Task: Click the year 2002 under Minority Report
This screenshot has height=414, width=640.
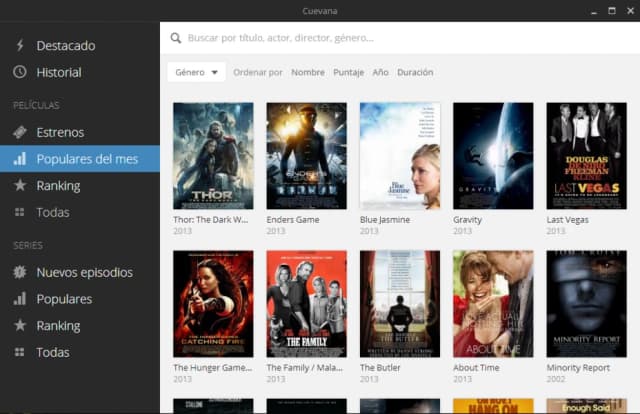Action: [x=556, y=379]
